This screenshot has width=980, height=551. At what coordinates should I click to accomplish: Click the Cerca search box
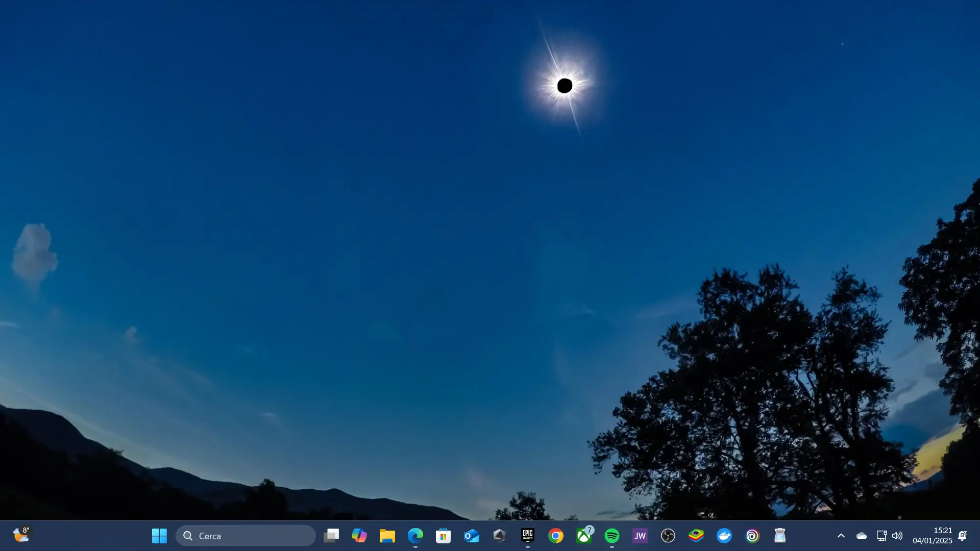(x=246, y=536)
